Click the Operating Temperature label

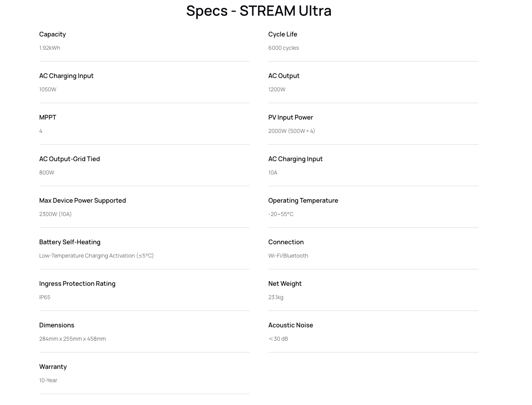pos(303,200)
